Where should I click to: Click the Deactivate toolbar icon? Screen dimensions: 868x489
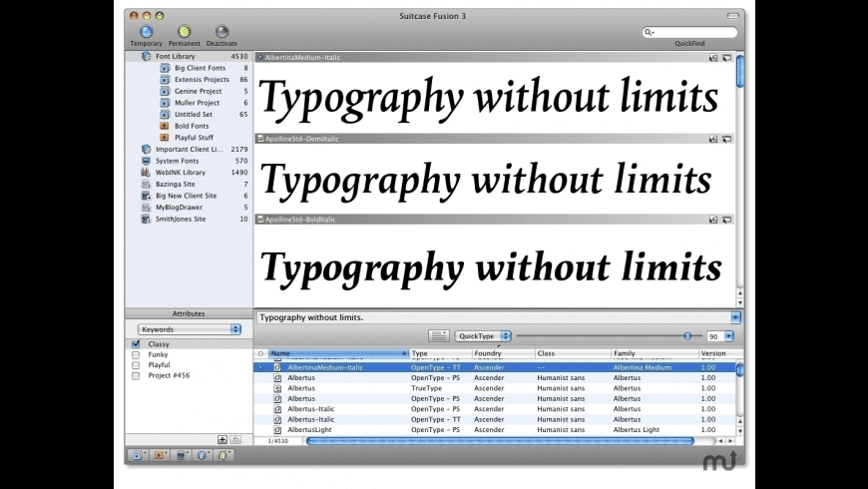click(x=221, y=32)
